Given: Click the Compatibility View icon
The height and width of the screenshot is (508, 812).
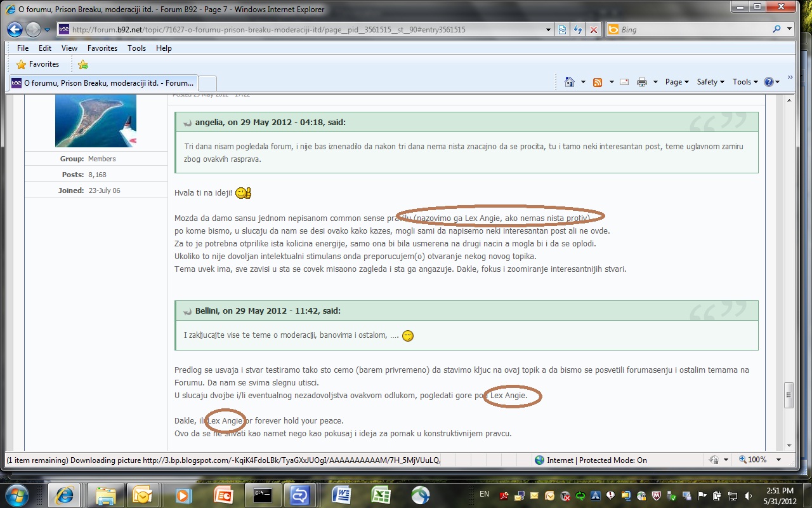Looking at the screenshot, I should click(562, 29).
